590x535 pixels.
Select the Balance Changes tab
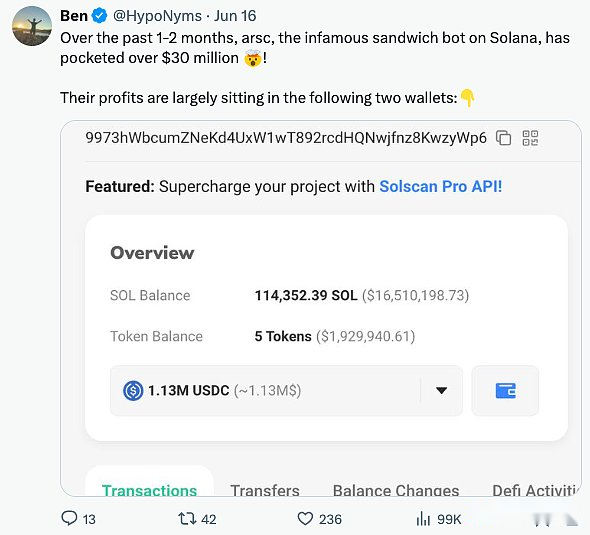(x=396, y=490)
